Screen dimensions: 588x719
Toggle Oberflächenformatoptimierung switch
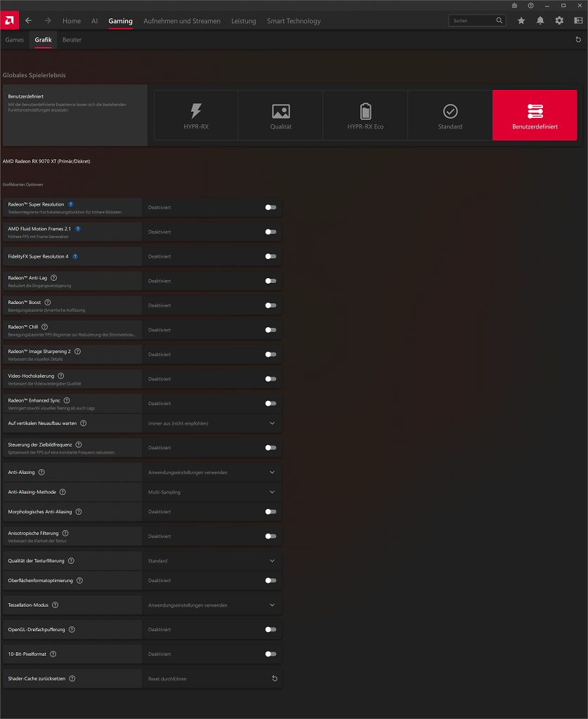pos(270,581)
